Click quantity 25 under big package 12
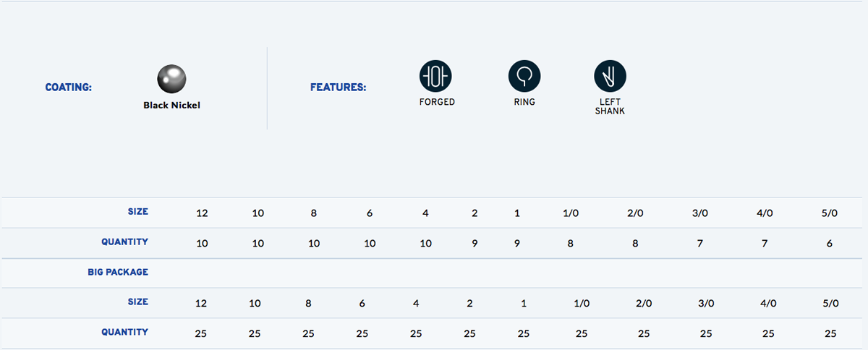 pyautogui.click(x=201, y=334)
